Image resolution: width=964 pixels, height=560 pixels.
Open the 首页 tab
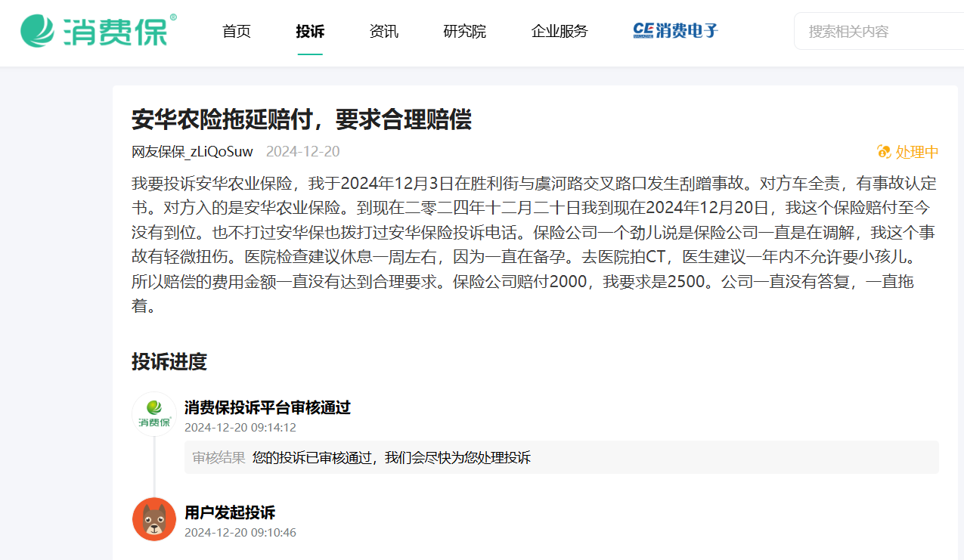click(x=237, y=31)
